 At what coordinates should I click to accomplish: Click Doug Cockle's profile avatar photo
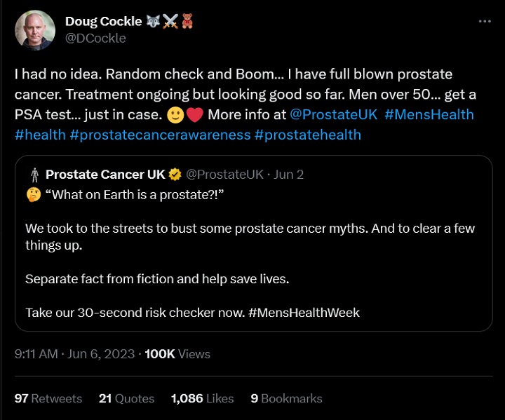34,29
